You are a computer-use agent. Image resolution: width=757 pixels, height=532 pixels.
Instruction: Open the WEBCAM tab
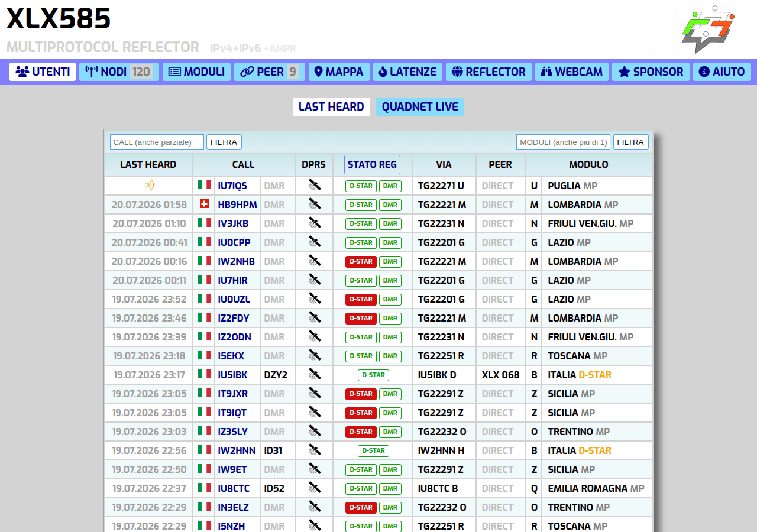pyautogui.click(x=572, y=72)
